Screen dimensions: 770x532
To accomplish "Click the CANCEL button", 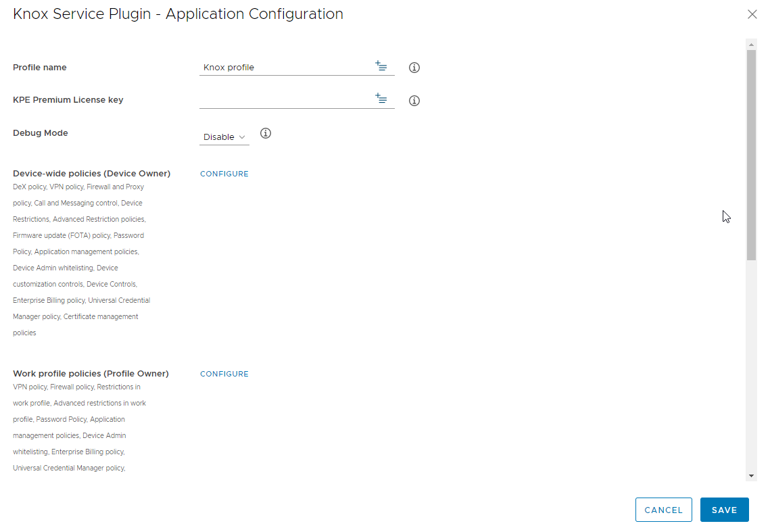I will (x=663, y=510).
